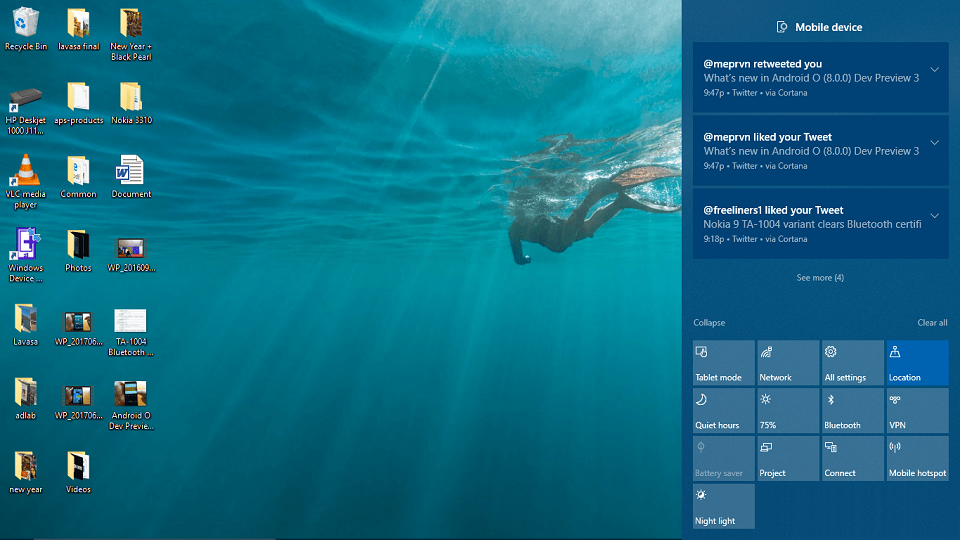Open the @meprvn retweeted you notification title

pos(762,64)
